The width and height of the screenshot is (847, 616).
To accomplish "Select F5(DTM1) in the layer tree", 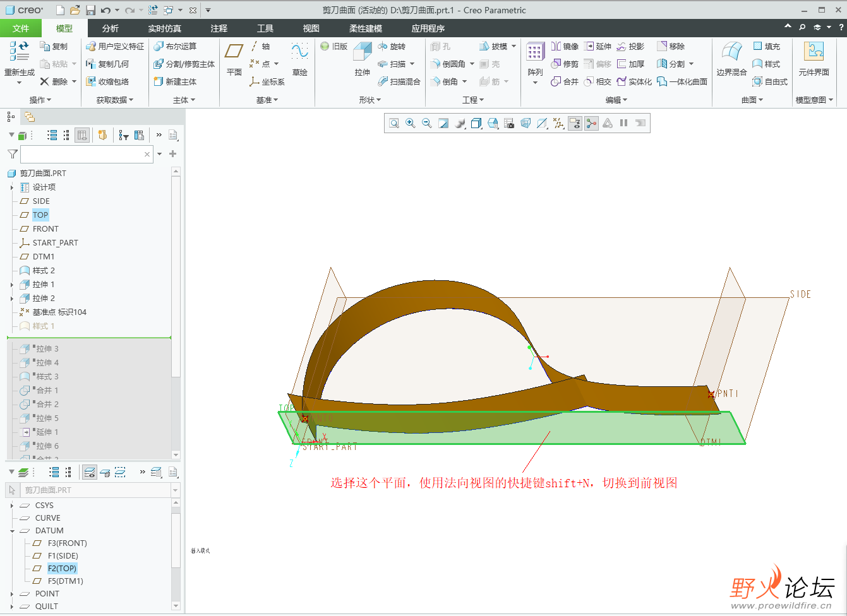I will (x=66, y=581).
